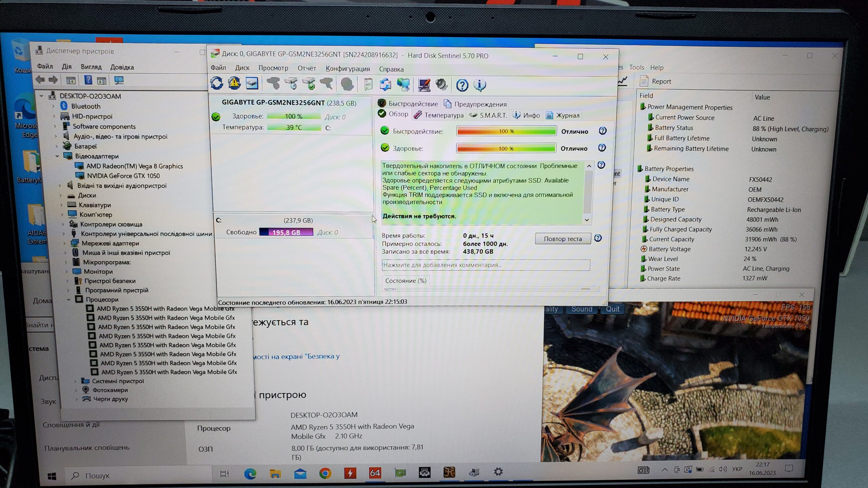Image resolution: width=868 pixels, height=488 pixels.
Task: Collapse the Процесори tree node
Action: (69, 300)
